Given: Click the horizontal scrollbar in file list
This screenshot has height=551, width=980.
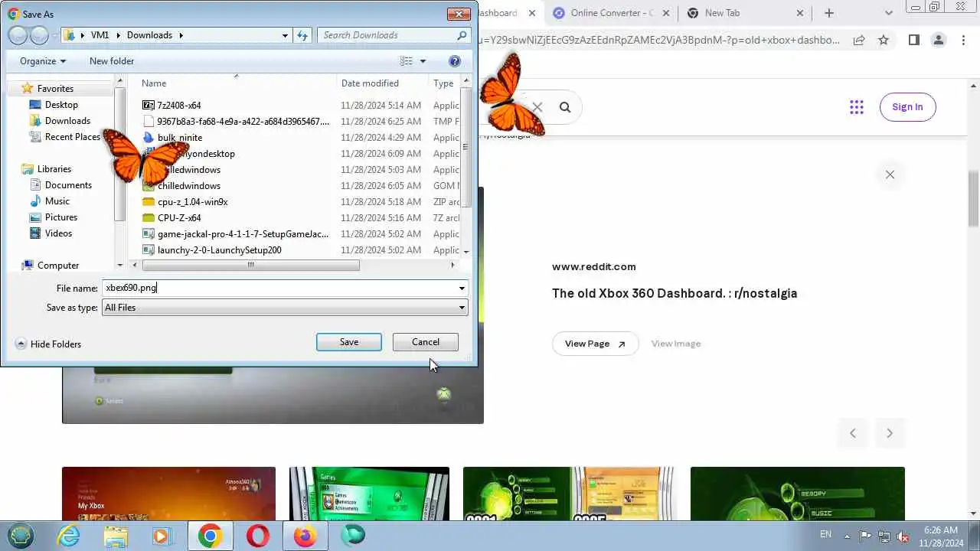Looking at the screenshot, I should coord(250,266).
